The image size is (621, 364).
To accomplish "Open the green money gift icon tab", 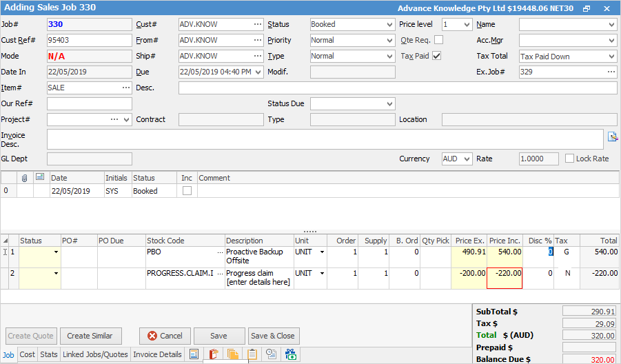I will coord(290,354).
